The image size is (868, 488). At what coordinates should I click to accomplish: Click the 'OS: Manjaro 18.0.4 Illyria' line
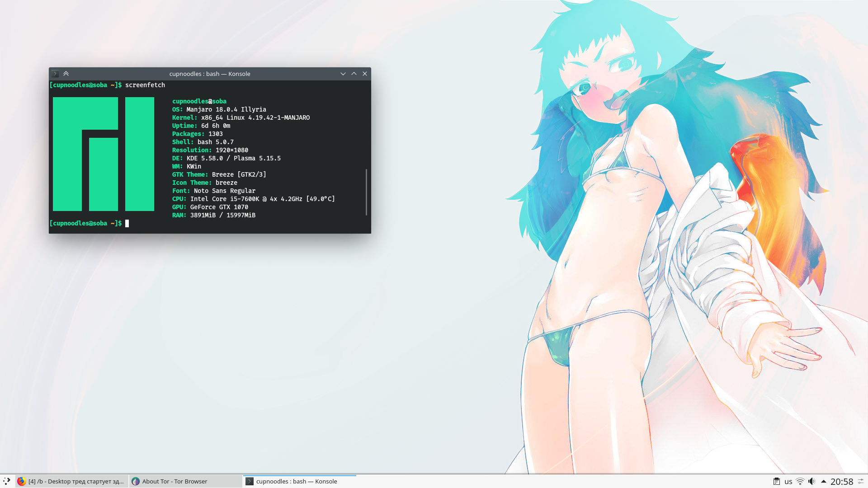tap(219, 109)
